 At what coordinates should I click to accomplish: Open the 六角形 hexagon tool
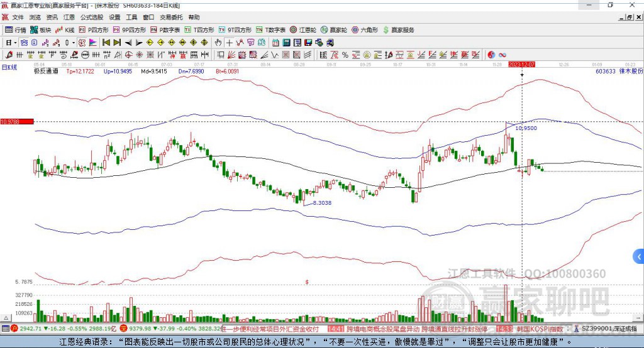tap(365, 30)
